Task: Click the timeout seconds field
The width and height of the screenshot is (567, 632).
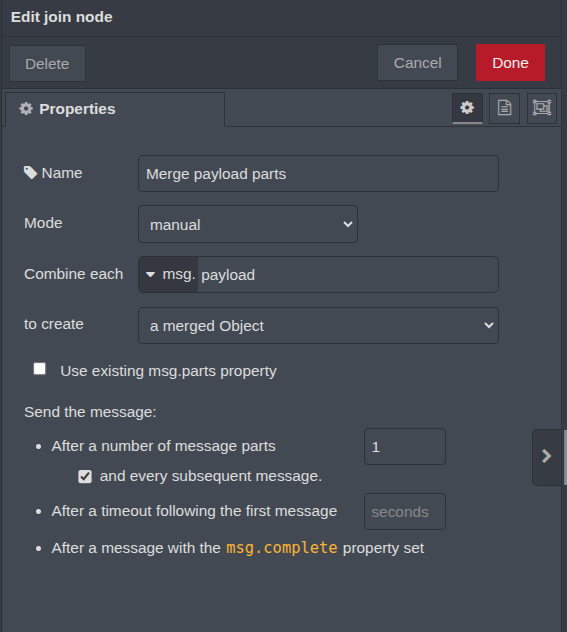Action: pyautogui.click(x=405, y=511)
